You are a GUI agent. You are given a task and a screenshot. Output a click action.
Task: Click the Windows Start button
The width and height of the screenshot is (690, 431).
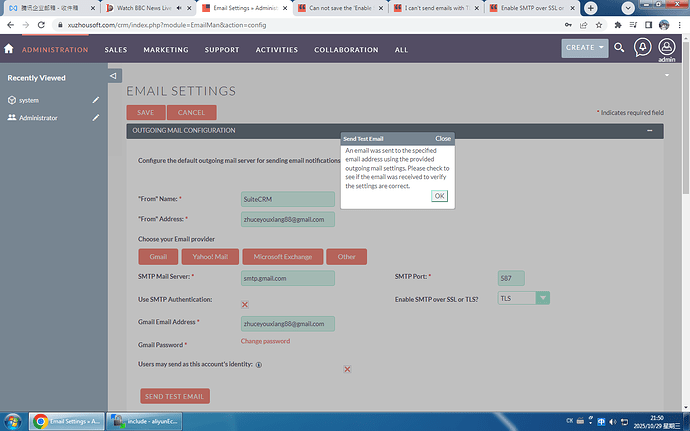coord(14,420)
